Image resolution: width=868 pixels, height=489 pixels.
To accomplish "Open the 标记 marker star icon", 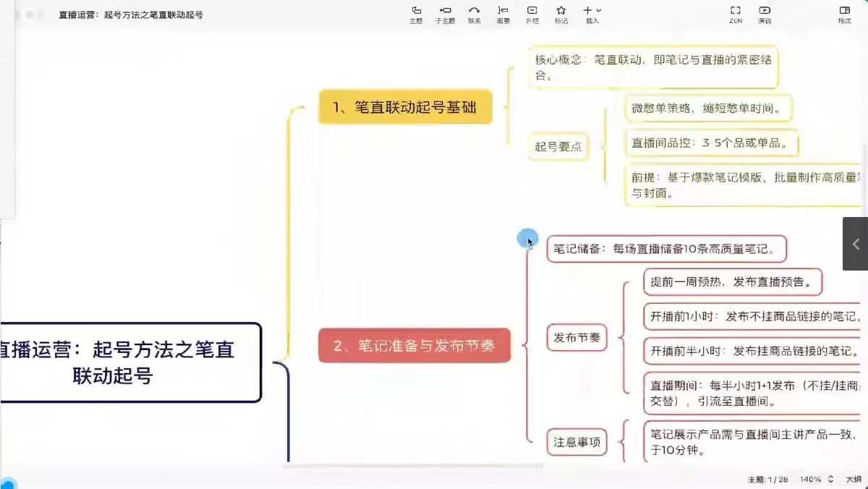I will click(561, 14).
